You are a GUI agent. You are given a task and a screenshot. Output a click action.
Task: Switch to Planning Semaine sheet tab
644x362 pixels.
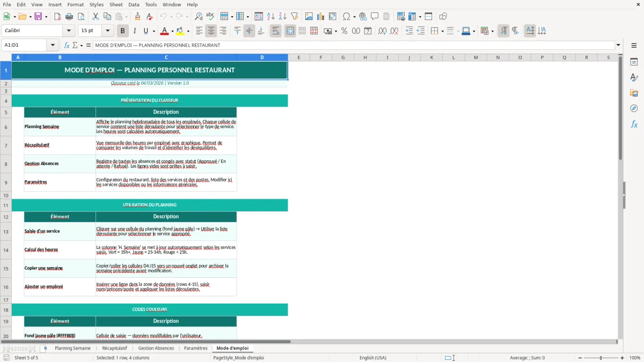(x=72, y=348)
